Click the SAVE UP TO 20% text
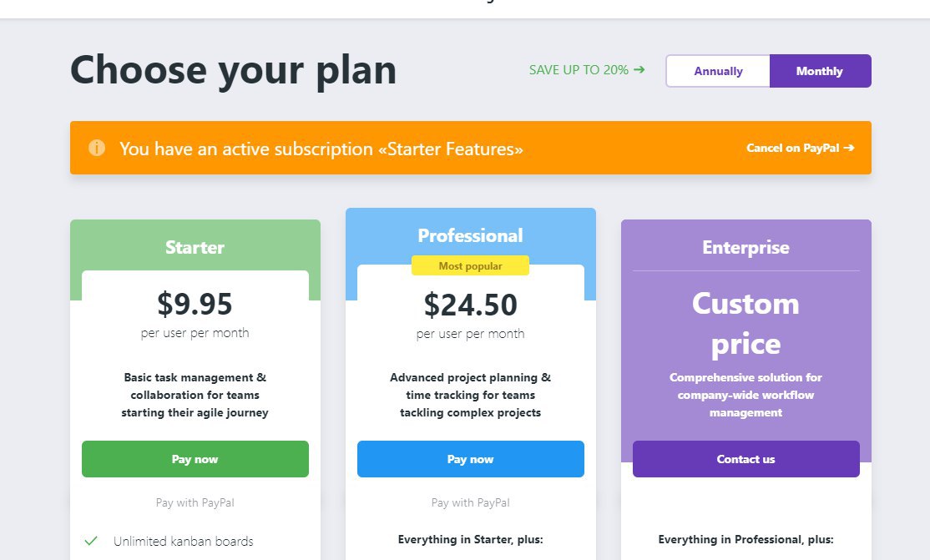The width and height of the screenshot is (930, 560). point(579,70)
